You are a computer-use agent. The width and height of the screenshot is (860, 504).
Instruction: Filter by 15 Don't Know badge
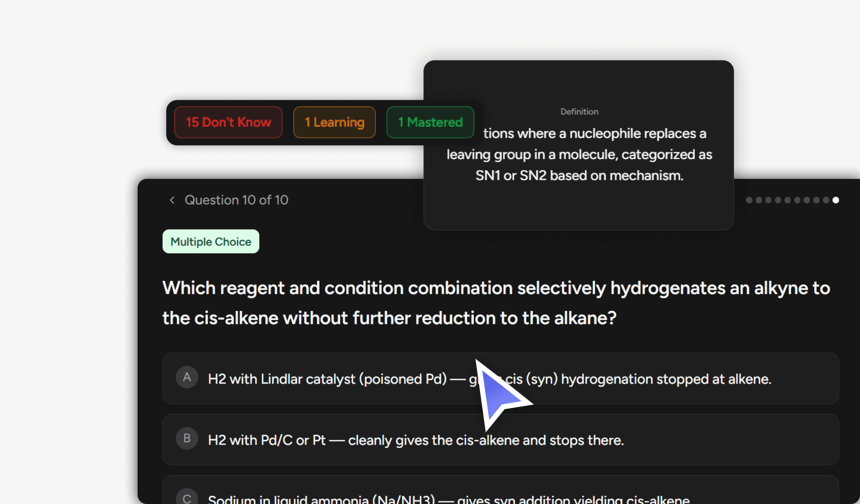click(228, 123)
